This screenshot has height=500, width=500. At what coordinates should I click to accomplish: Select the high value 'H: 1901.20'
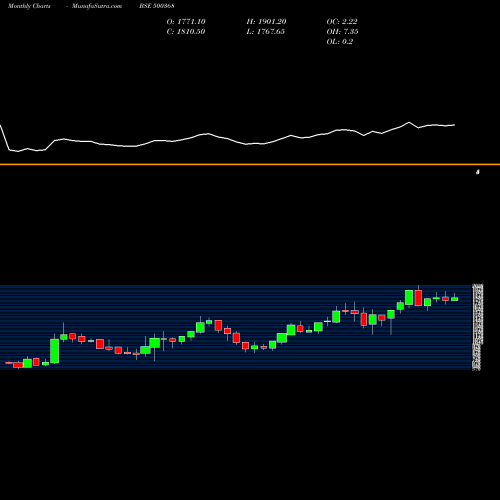(x=266, y=22)
